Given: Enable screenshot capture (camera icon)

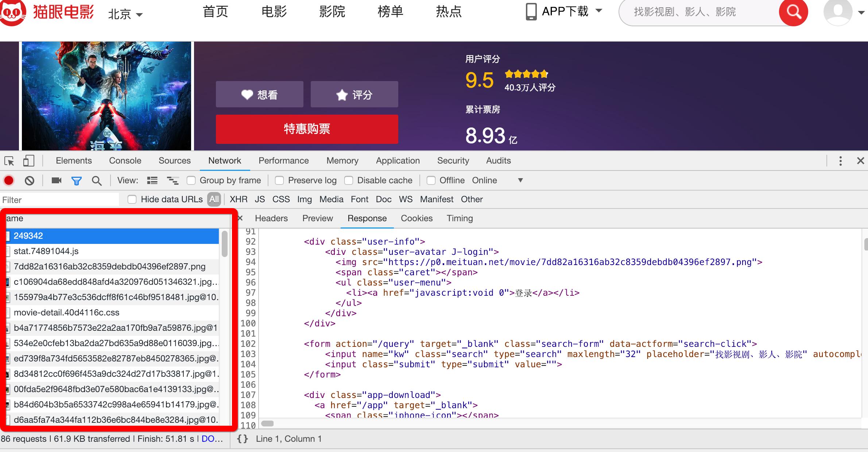Looking at the screenshot, I should point(55,180).
